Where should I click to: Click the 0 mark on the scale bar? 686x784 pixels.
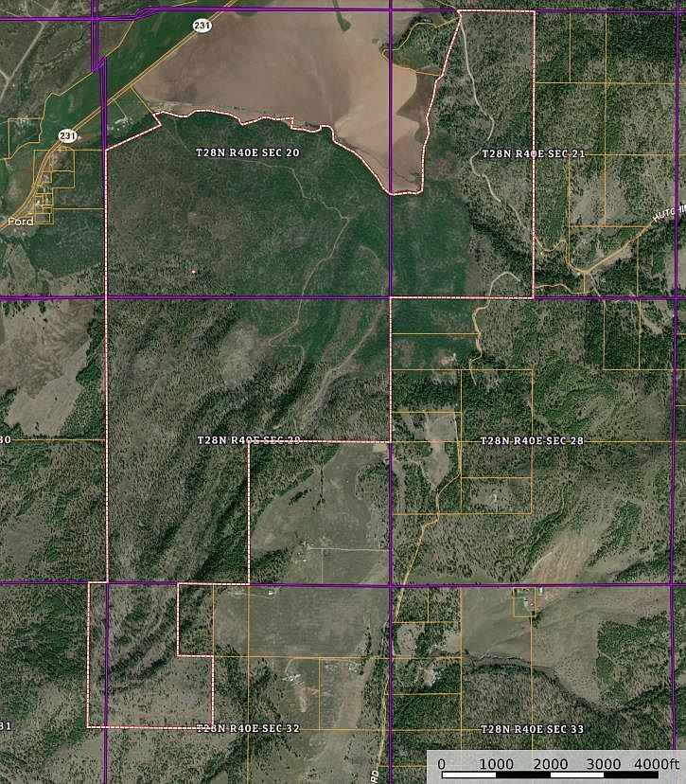[442, 764]
